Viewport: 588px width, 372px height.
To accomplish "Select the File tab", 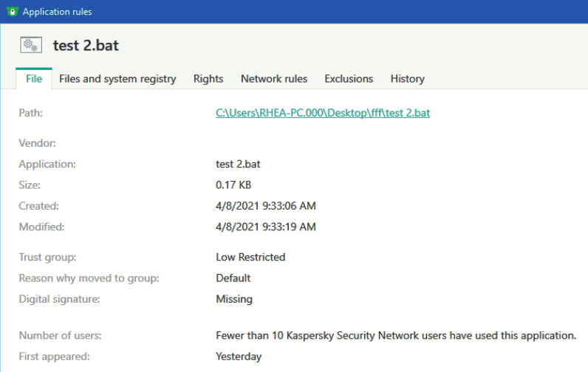I will coord(34,78).
